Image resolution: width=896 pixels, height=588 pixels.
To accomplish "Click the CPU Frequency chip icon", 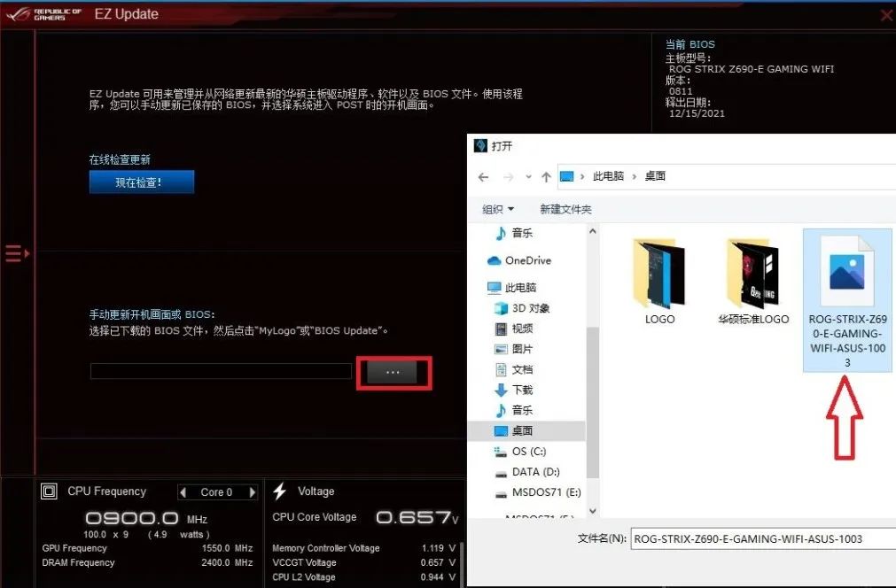I will [49, 491].
